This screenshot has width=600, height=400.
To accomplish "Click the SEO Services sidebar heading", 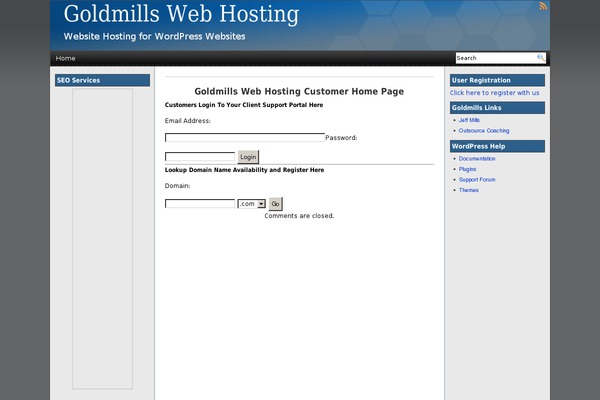I will pyautogui.click(x=103, y=80).
